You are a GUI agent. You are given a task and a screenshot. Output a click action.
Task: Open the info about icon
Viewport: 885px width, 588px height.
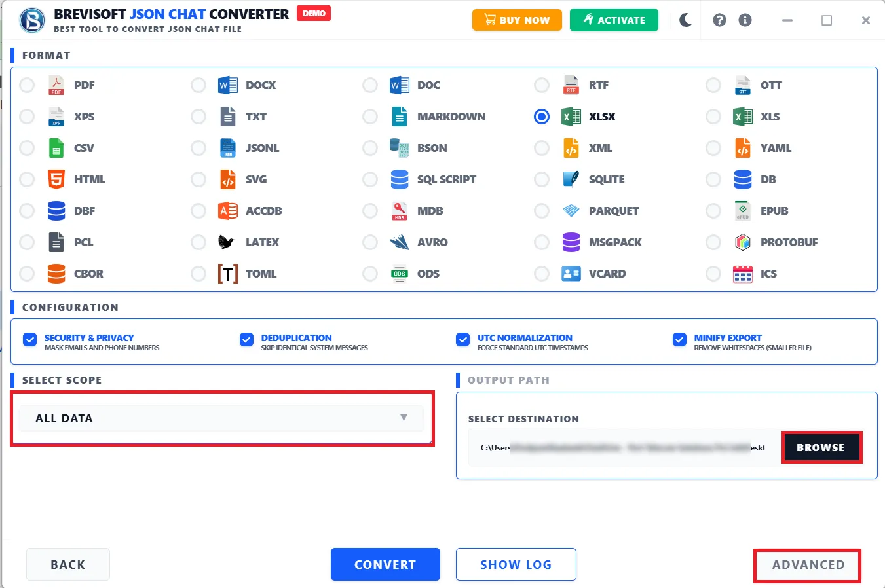pyautogui.click(x=745, y=20)
